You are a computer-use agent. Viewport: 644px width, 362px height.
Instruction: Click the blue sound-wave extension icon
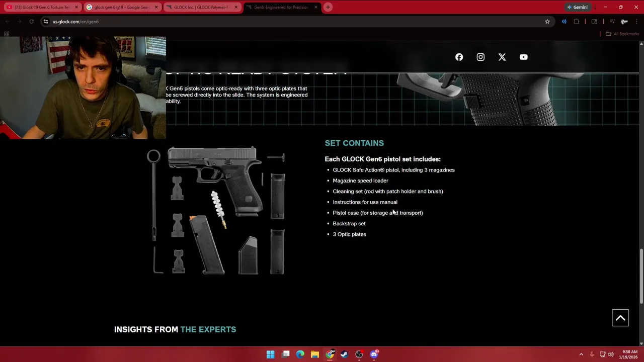pos(564,22)
